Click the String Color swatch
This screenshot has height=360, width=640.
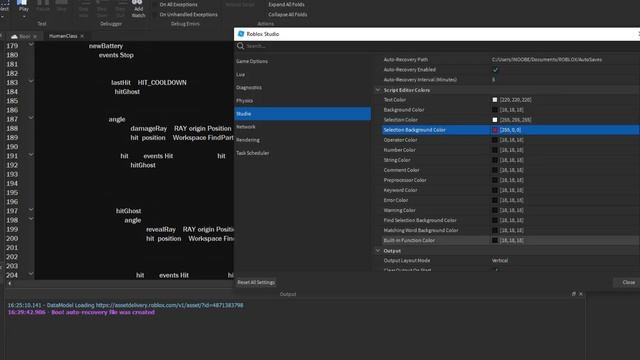coord(495,160)
